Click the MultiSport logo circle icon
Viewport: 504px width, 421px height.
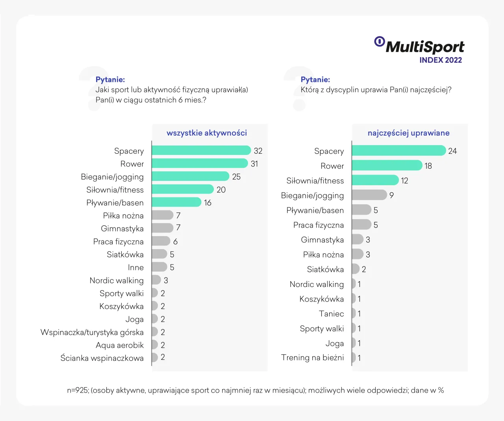coord(379,41)
